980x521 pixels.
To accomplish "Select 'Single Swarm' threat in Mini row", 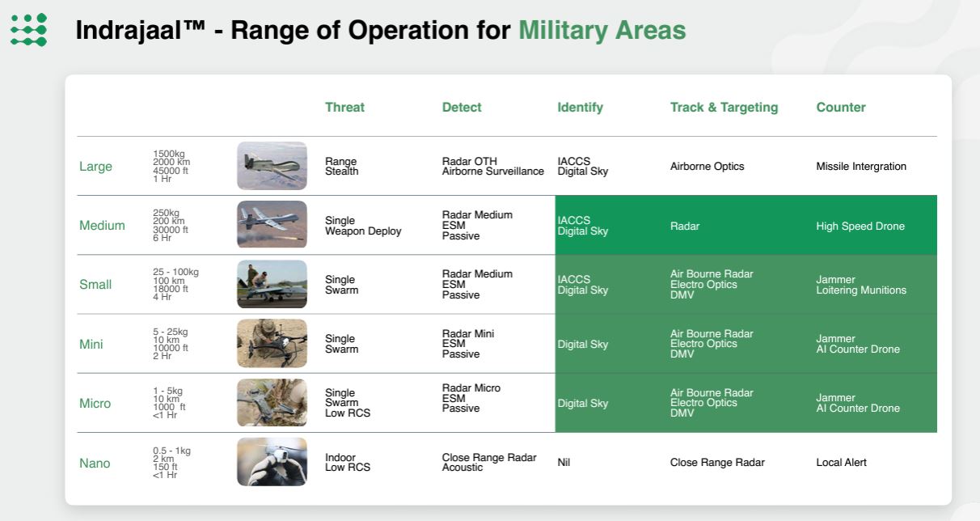I will coord(342,344).
